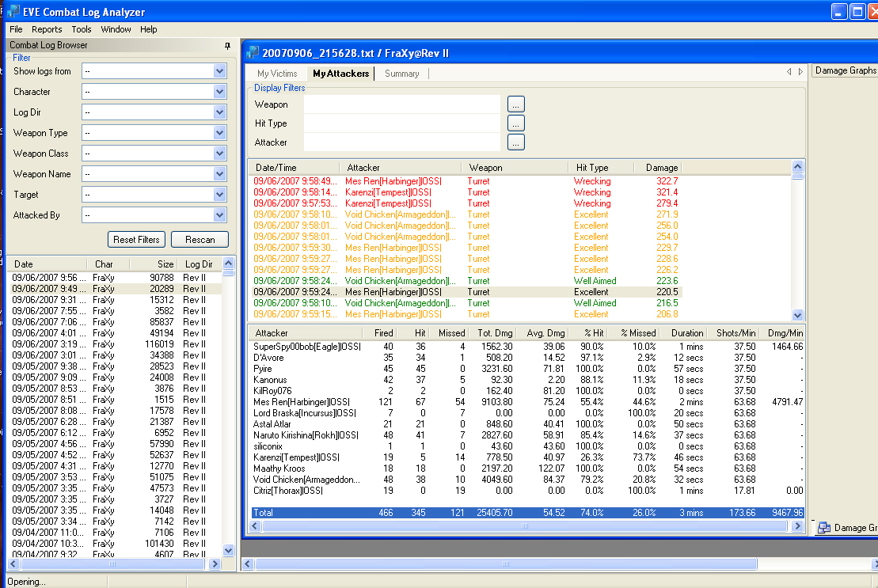This screenshot has width=878, height=588.
Task: Switch to the My Victims tab
Action: pos(277,74)
